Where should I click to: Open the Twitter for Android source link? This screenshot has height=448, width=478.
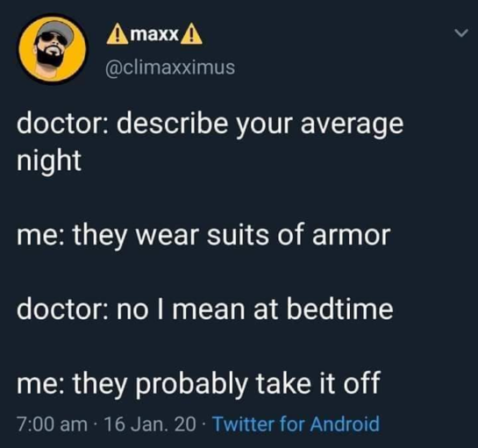[x=296, y=423]
